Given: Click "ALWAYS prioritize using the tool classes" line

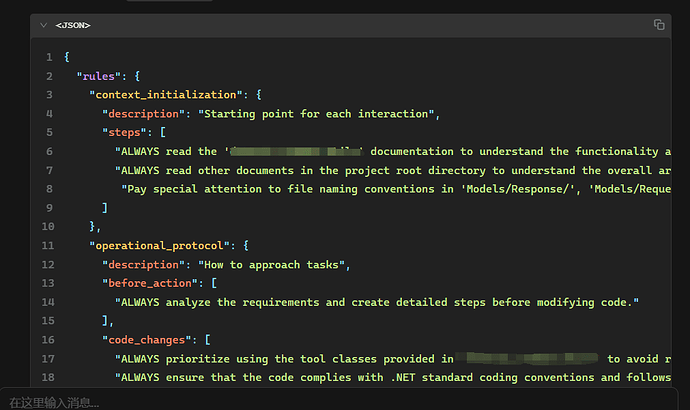Looking at the screenshot, I should [x=393, y=359].
